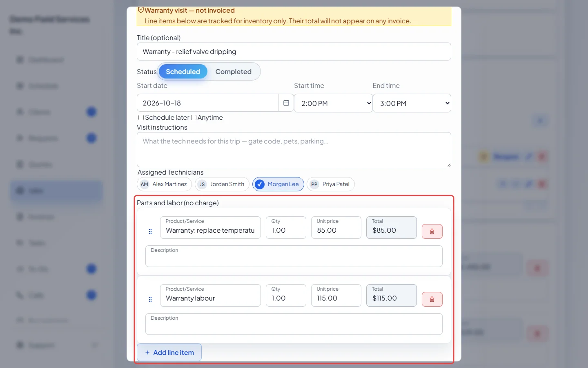Edit Qty field of Warranty labour row
The image size is (588, 368).
286,295
